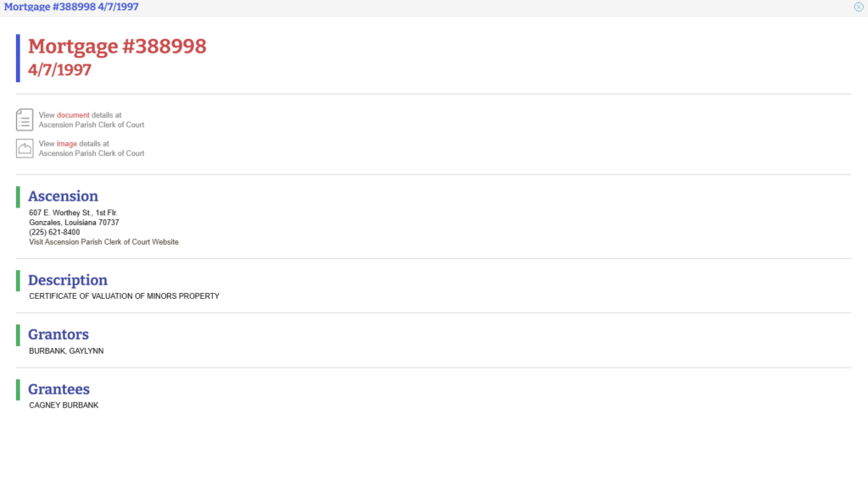Select the Grantors section heading

tap(58, 334)
